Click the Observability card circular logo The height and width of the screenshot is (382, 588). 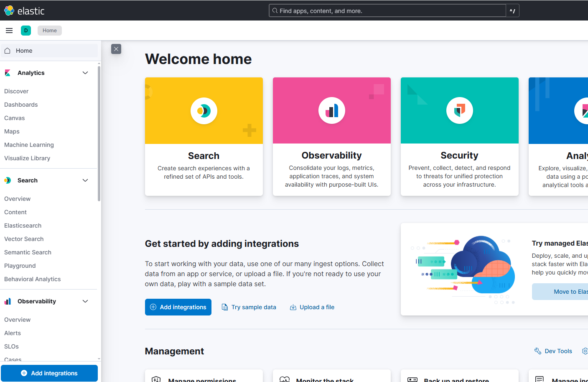point(332,111)
